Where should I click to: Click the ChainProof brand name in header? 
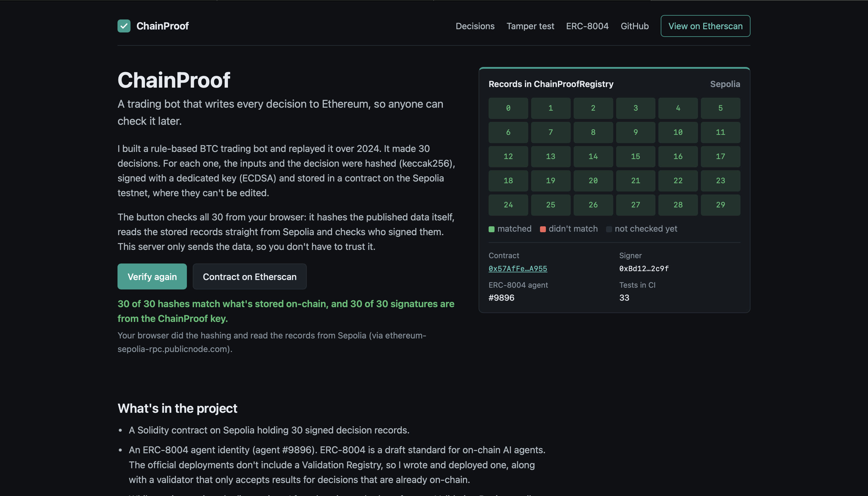point(162,26)
